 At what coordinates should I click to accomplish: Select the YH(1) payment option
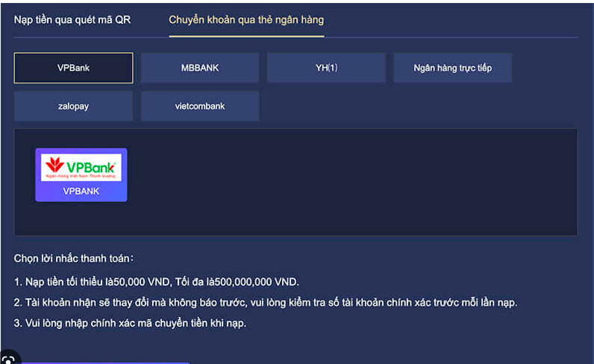(x=327, y=68)
